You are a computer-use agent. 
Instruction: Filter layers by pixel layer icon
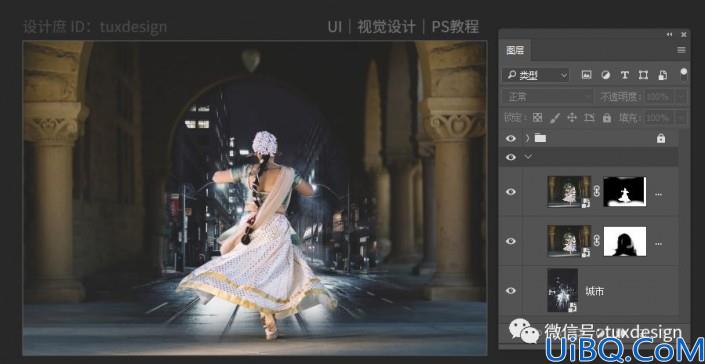tap(586, 75)
